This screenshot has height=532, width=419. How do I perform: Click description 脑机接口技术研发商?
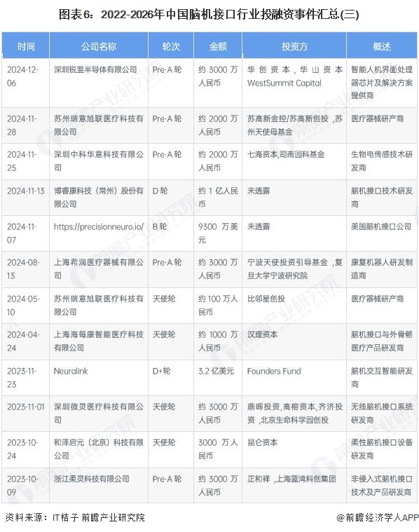[382, 198]
